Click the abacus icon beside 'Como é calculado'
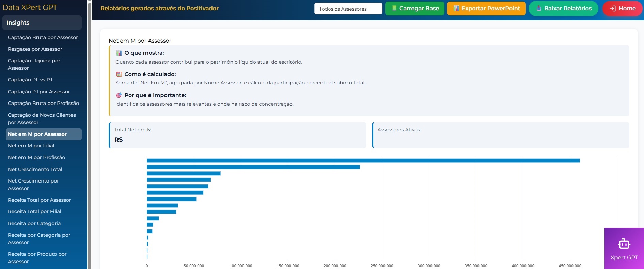The image size is (644, 269). 119,74
